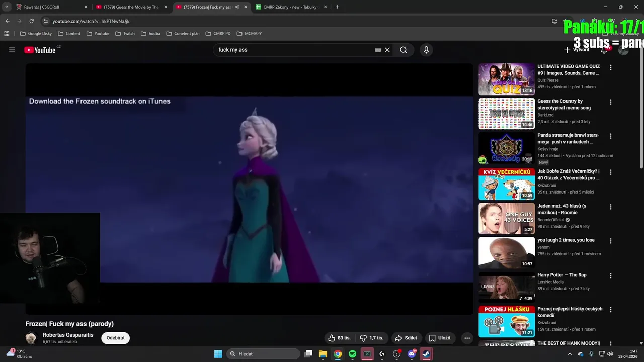Close the CMRP Zákony tab
Viewport: 644px width, 362px height.
325,7
